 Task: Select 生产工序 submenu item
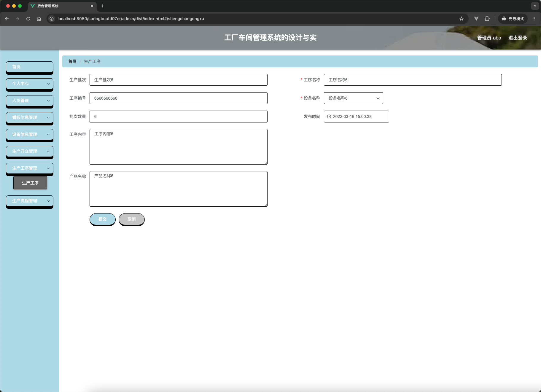click(x=30, y=183)
